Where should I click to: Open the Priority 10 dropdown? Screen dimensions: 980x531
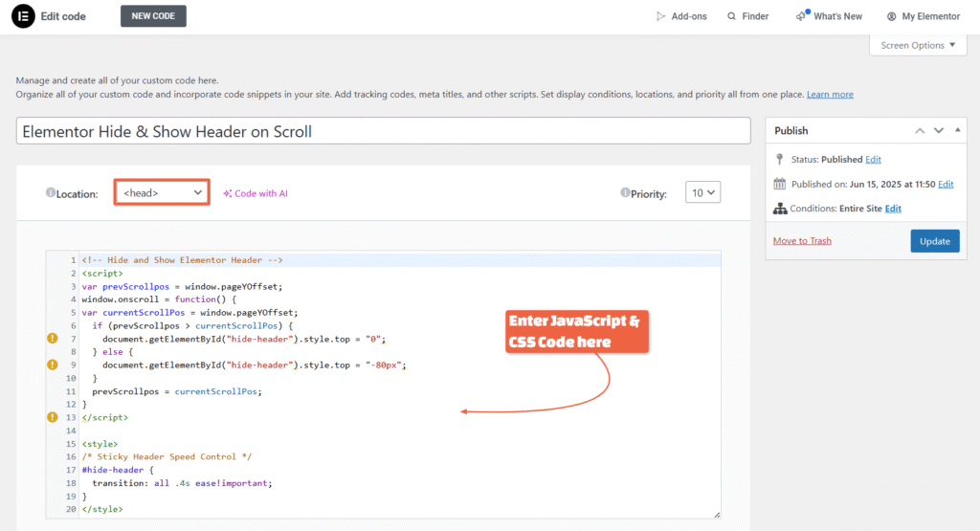[702, 192]
